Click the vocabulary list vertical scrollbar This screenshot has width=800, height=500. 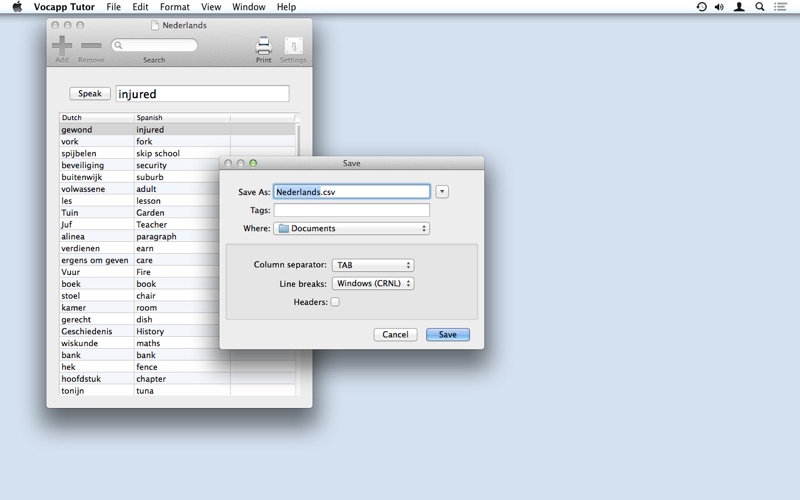298,259
